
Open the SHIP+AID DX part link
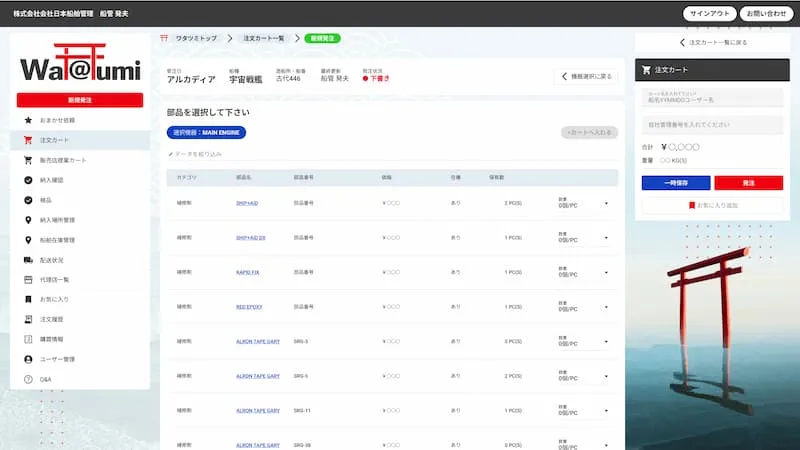coord(251,238)
